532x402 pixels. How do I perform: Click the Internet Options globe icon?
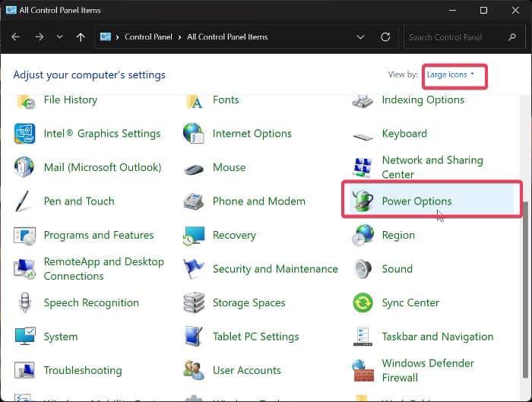(x=194, y=133)
